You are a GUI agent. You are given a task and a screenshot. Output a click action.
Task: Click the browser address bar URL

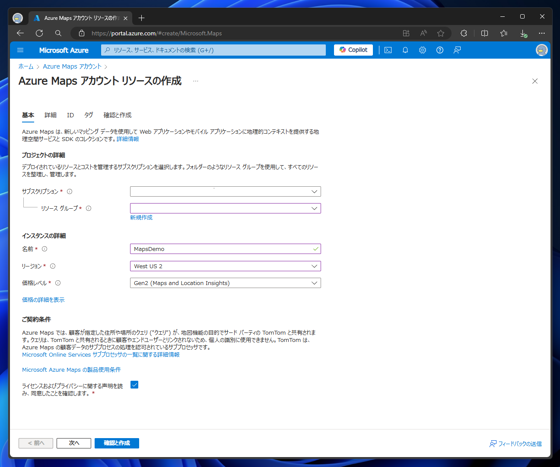pyautogui.click(x=156, y=33)
